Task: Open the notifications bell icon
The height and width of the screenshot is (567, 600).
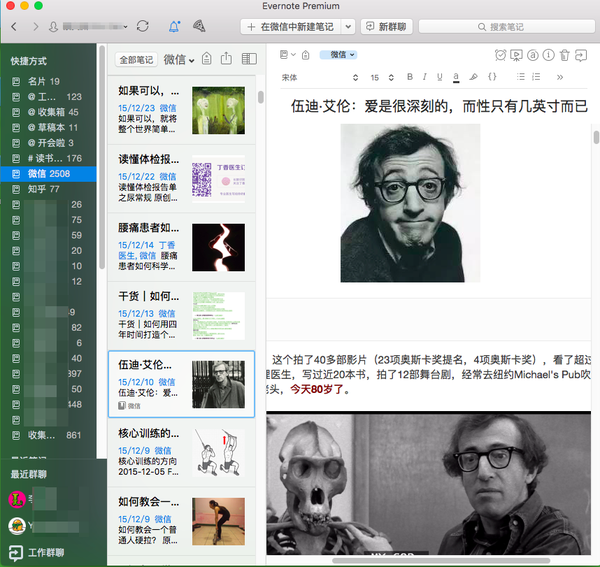Action: 174,26
